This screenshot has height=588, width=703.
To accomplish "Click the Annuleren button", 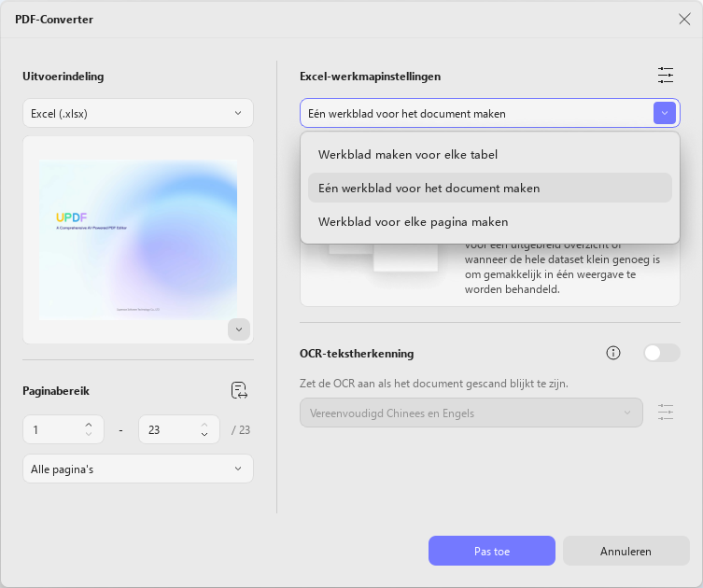I will [x=626, y=551].
